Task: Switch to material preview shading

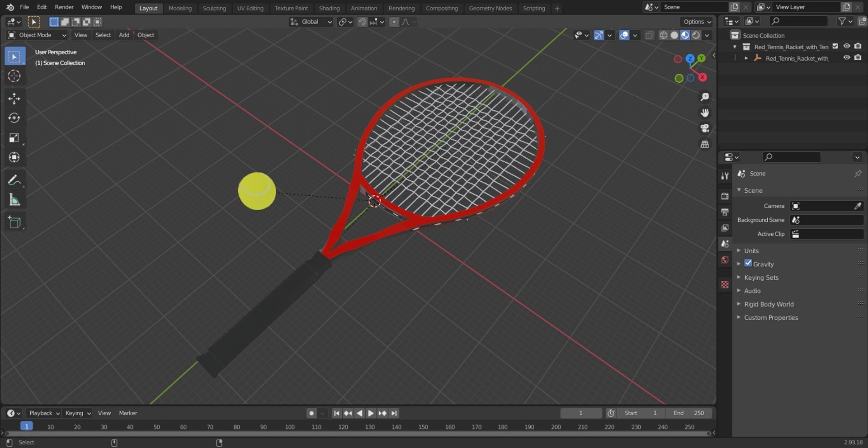Action: [685, 35]
